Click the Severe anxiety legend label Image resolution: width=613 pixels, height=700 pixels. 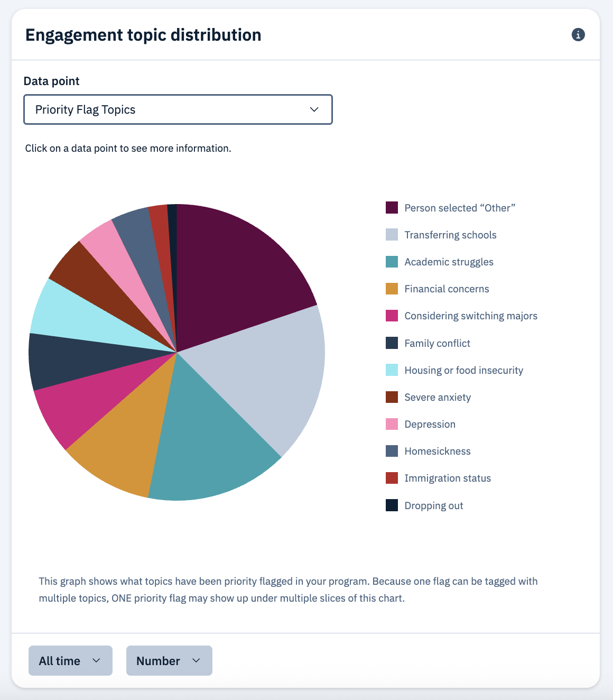tap(437, 397)
